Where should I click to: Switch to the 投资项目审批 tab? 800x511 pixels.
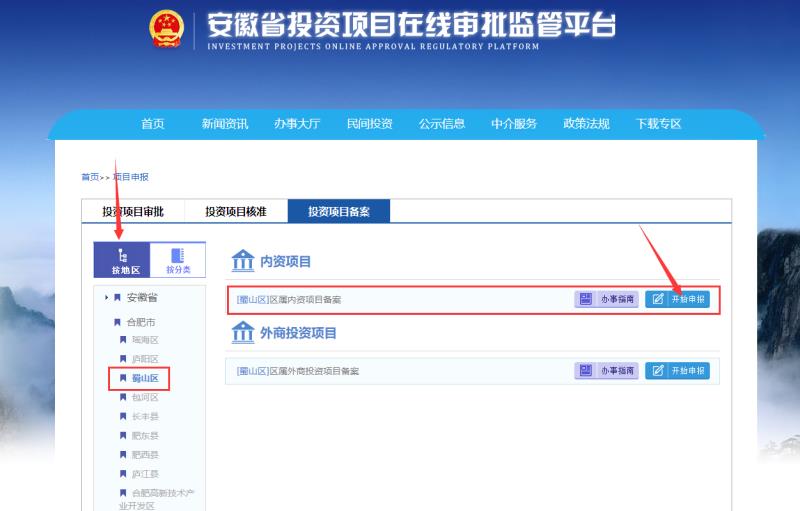click(133, 212)
